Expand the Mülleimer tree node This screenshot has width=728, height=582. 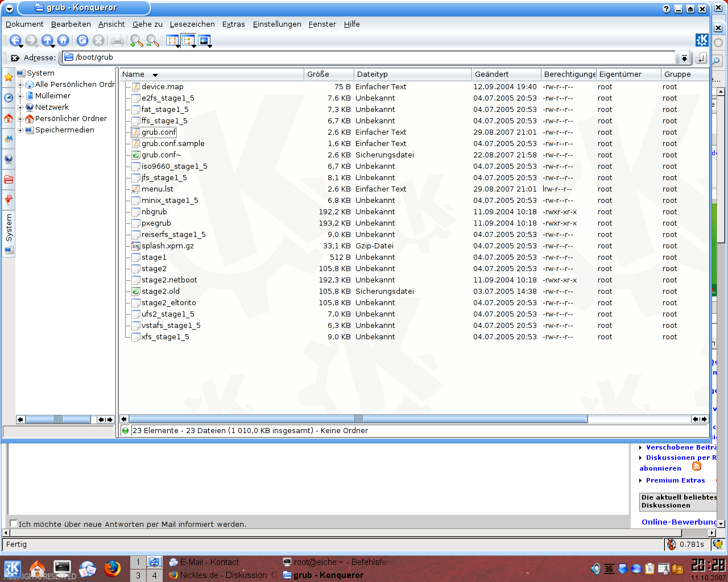[x=20, y=96]
